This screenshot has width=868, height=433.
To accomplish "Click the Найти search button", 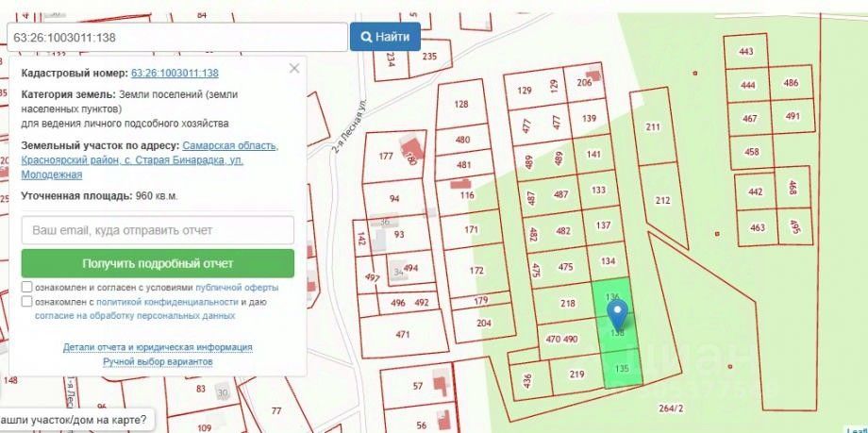I will click(x=385, y=37).
